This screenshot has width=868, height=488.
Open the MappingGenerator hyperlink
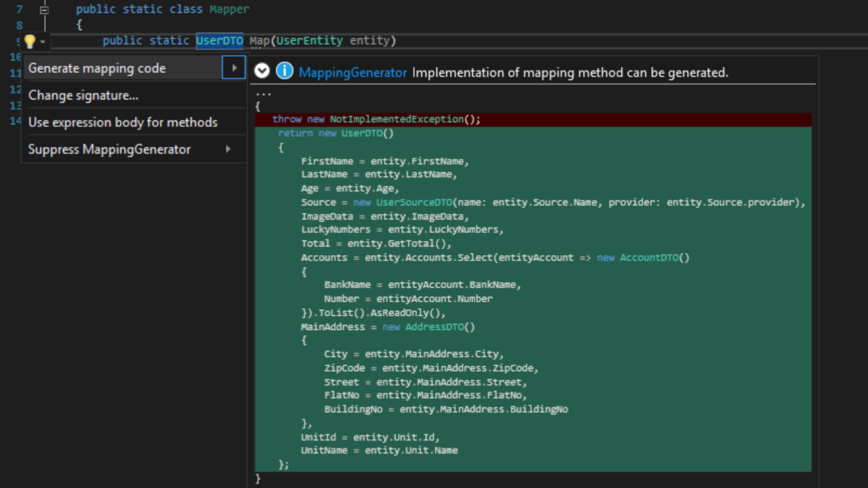click(353, 72)
